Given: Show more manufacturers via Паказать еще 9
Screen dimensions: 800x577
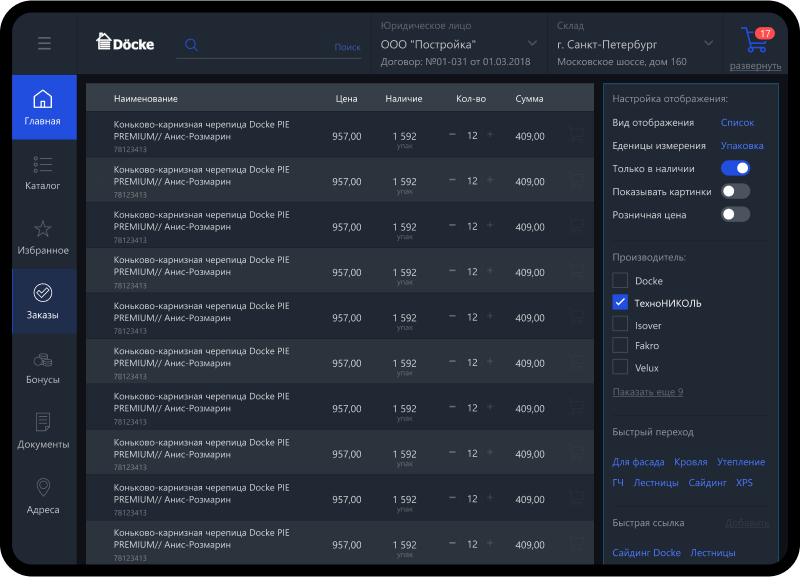Looking at the screenshot, I should (647, 392).
